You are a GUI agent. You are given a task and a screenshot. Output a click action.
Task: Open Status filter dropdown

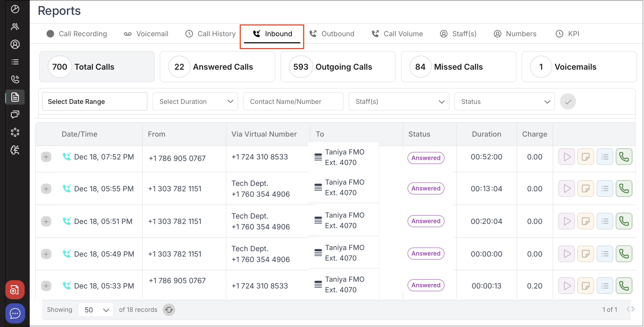coord(504,102)
